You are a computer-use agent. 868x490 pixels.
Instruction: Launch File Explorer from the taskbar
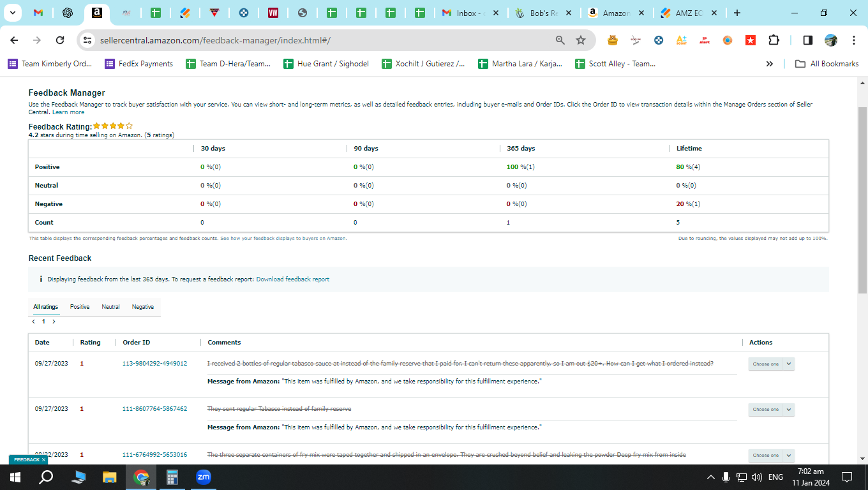pyautogui.click(x=110, y=477)
